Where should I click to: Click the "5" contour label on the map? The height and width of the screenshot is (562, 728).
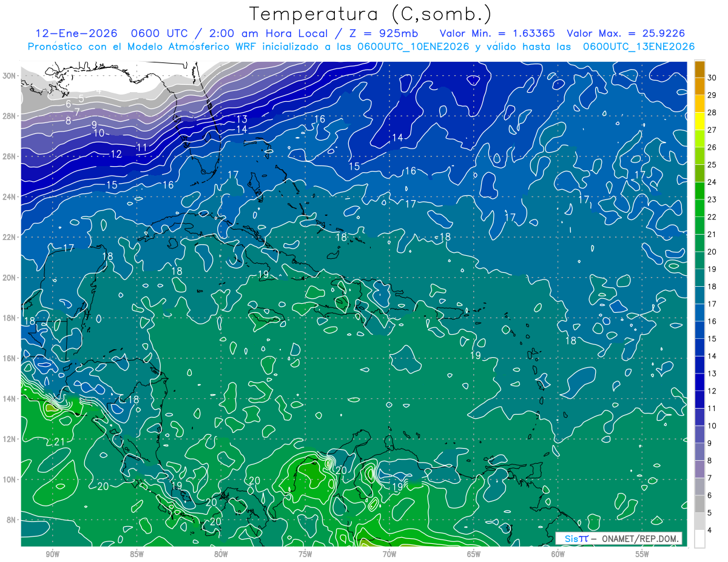pos(81,98)
